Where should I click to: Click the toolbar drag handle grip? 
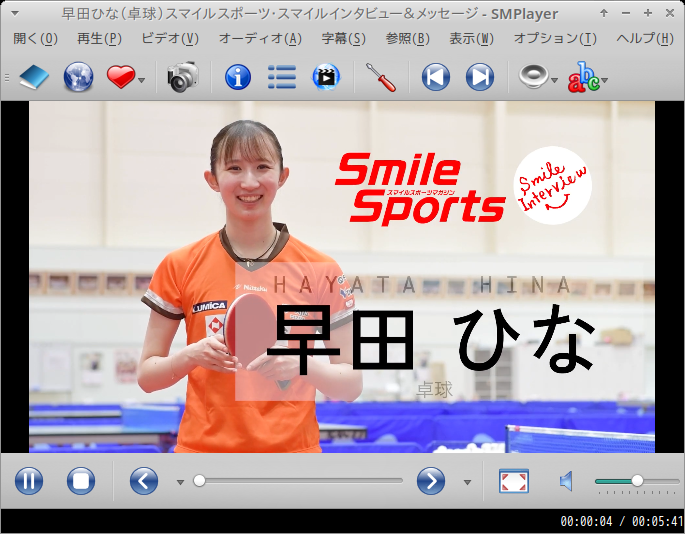(x=7, y=77)
